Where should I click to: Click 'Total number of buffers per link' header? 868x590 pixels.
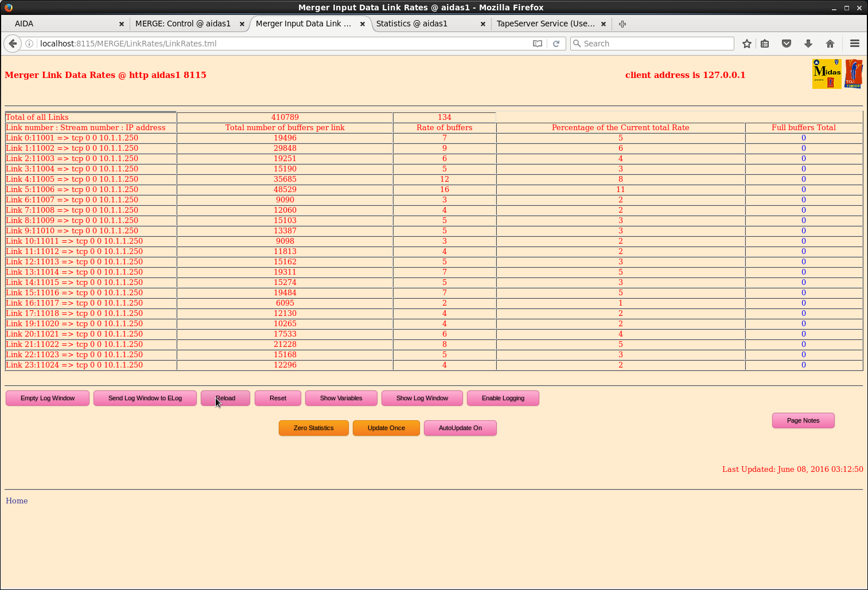pos(285,128)
